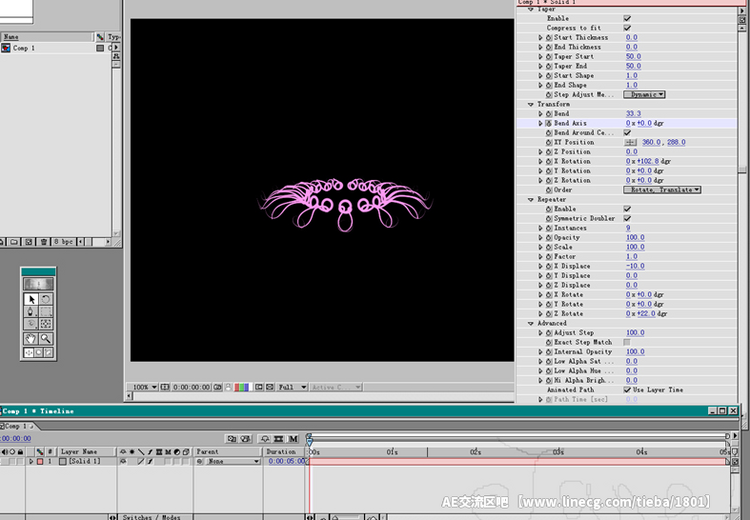Select the Pan Behind tool
750x520 pixels.
coord(45,324)
